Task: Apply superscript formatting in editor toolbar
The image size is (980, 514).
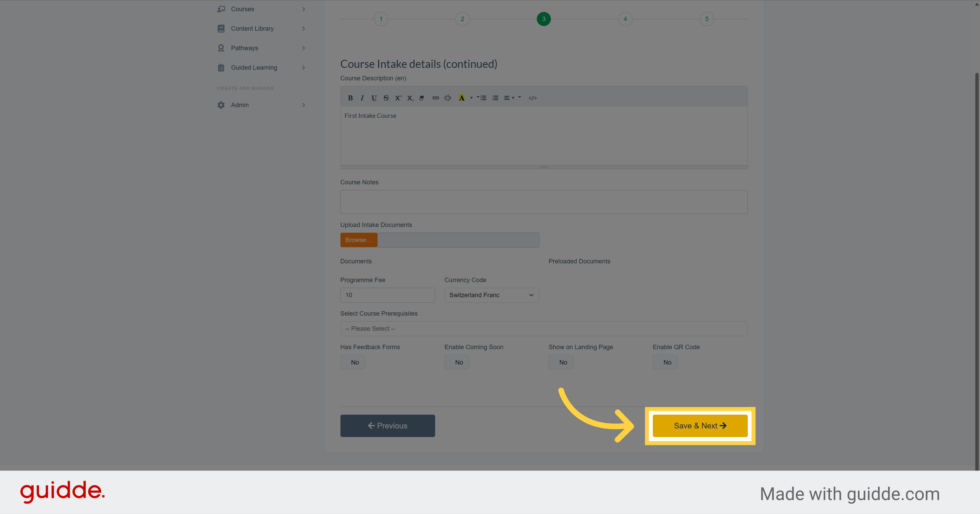Action: 398,98
